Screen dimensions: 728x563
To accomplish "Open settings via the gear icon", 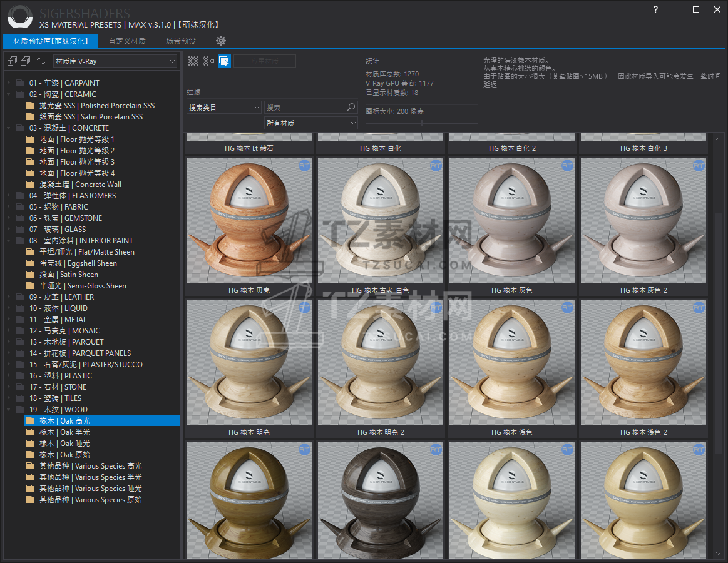I will click(x=221, y=41).
